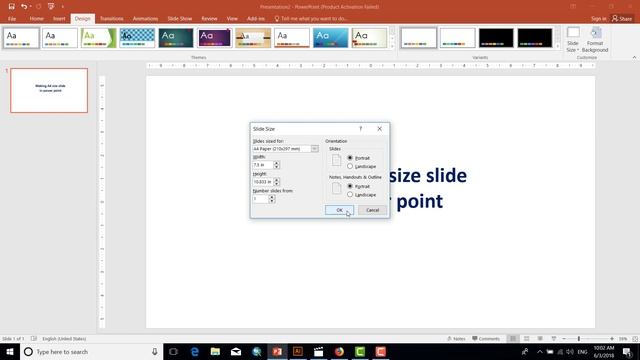The height and width of the screenshot is (360, 640).
Task: Select Landscape orientation for Slides
Action: coord(350,167)
